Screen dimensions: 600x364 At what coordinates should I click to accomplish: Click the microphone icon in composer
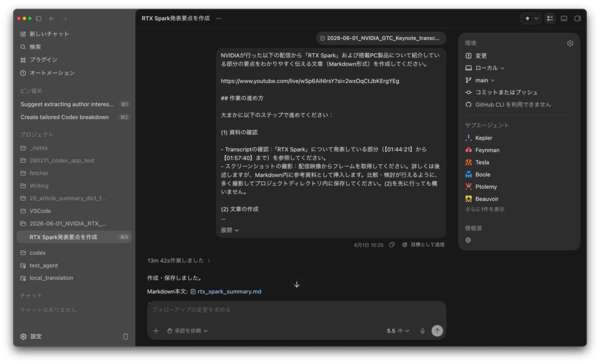tap(422, 331)
